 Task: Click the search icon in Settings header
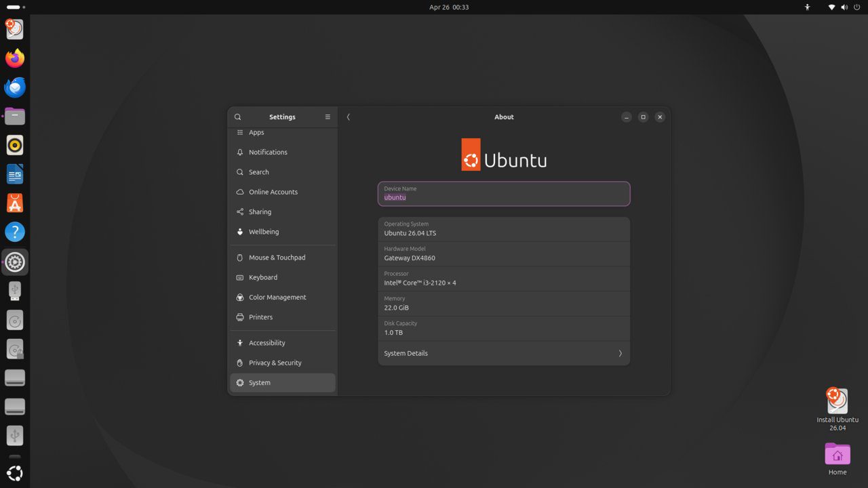tap(238, 117)
